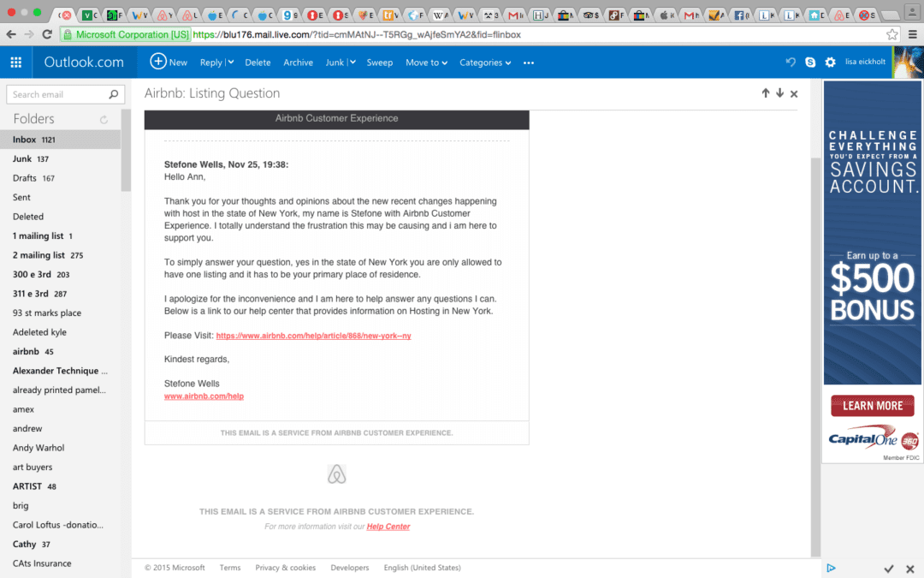Click the Outlook.com logo
924x578 pixels.
(84, 62)
